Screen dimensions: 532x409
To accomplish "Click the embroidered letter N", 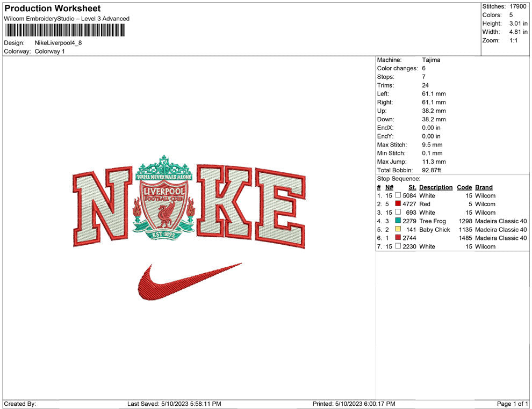I will [103, 206].
